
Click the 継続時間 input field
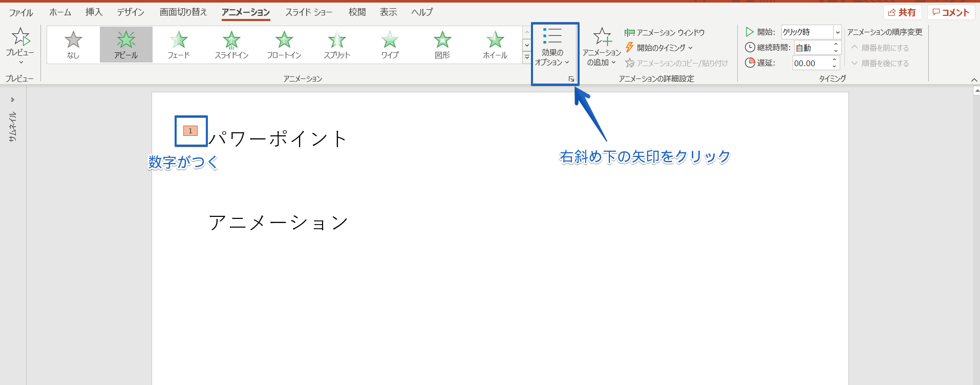click(x=812, y=48)
